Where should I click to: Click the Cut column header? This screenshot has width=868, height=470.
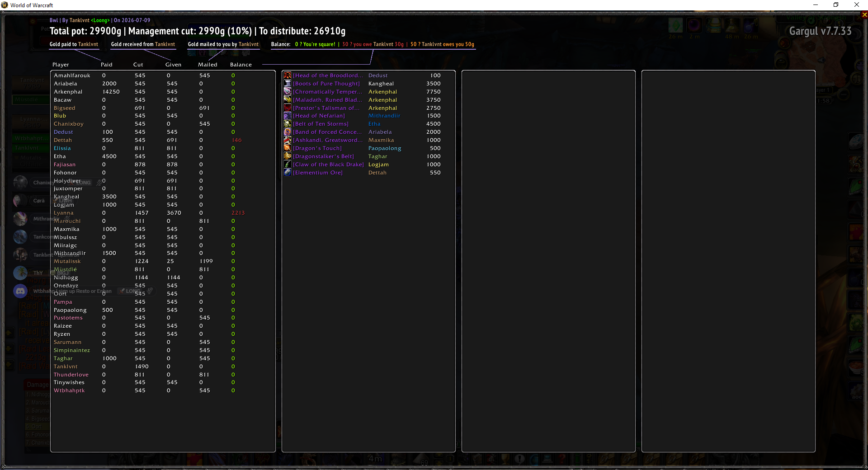[138, 65]
